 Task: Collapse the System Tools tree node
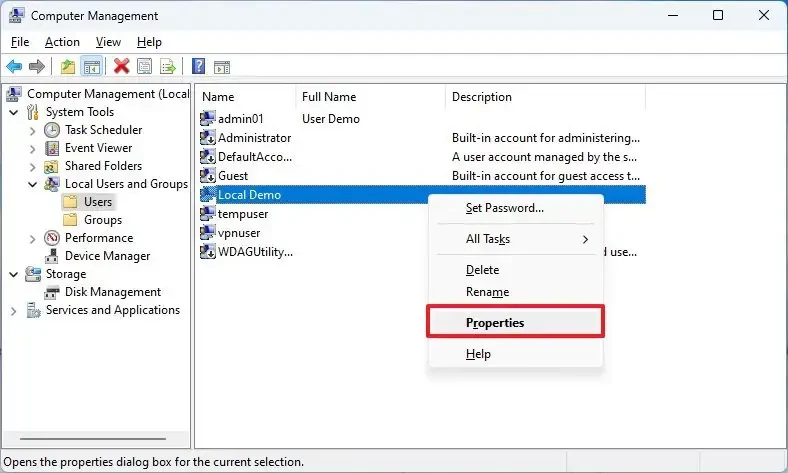14,113
